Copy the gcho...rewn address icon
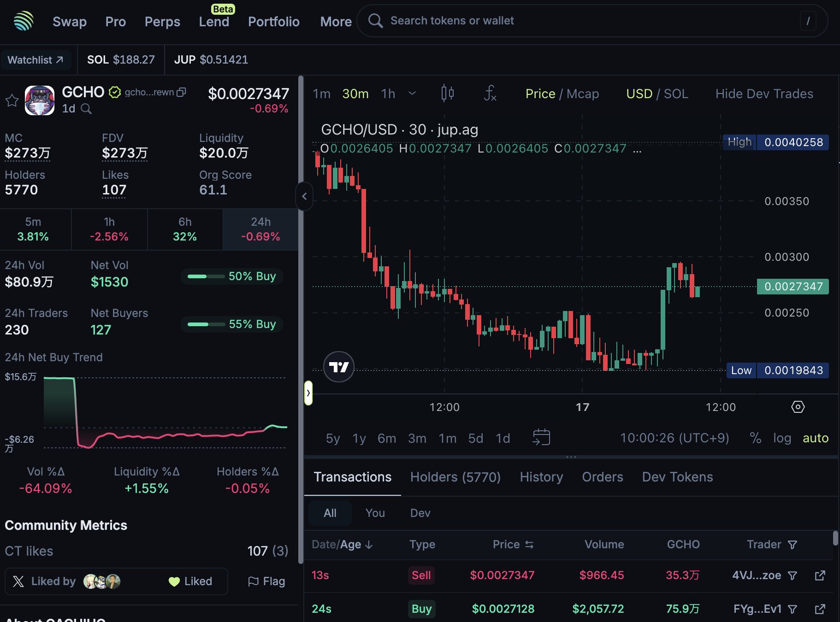 click(182, 92)
